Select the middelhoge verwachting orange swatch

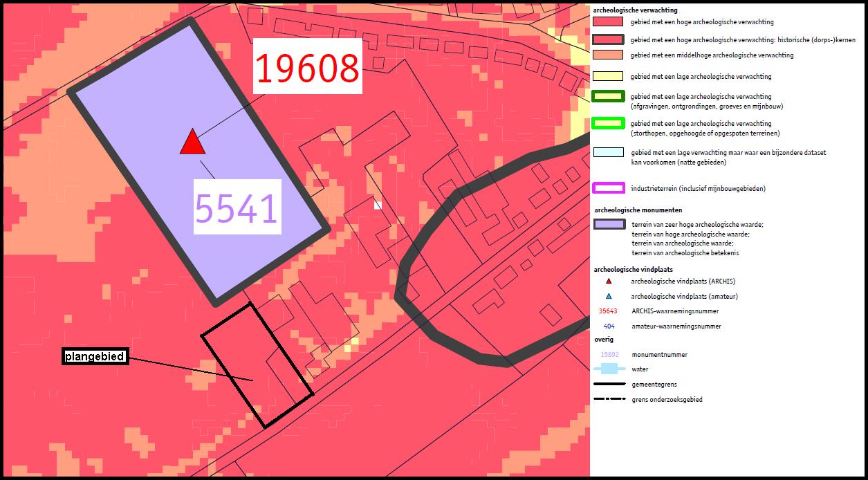coord(609,55)
